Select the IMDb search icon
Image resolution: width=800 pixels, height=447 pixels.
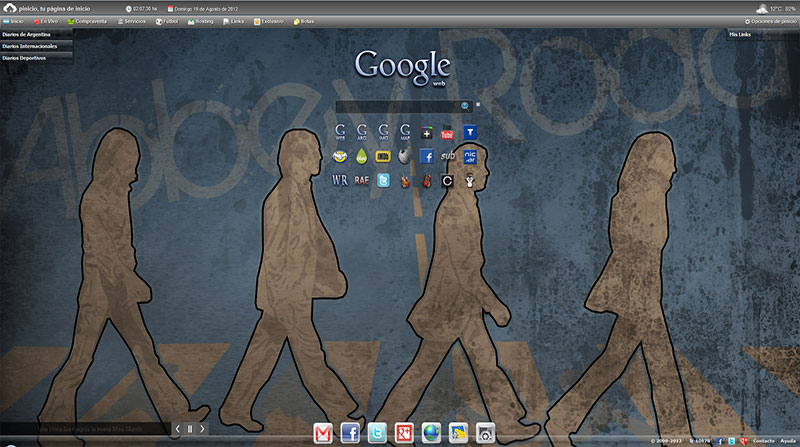pyautogui.click(x=383, y=157)
